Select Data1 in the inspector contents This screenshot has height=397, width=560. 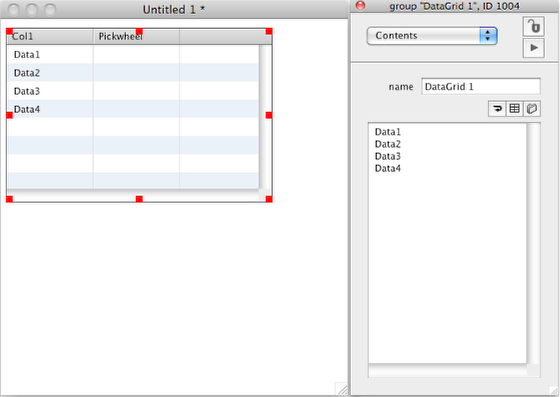(388, 132)
